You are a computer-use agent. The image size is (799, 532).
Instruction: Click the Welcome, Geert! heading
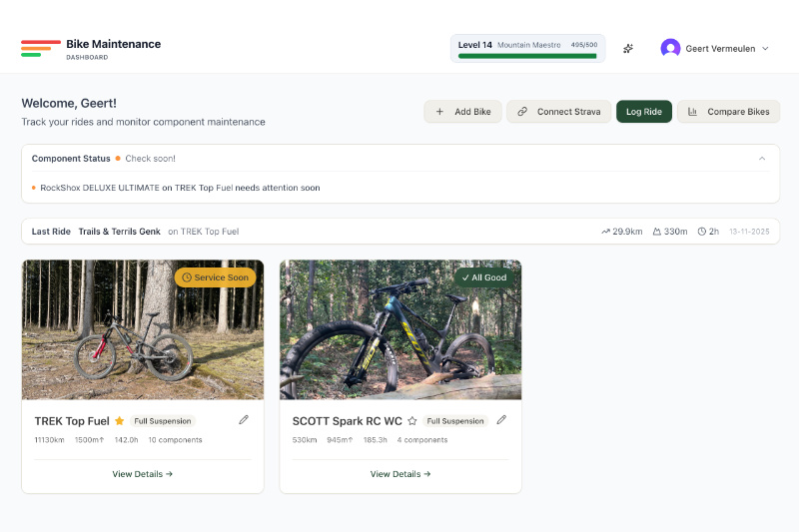coord(69,104)
